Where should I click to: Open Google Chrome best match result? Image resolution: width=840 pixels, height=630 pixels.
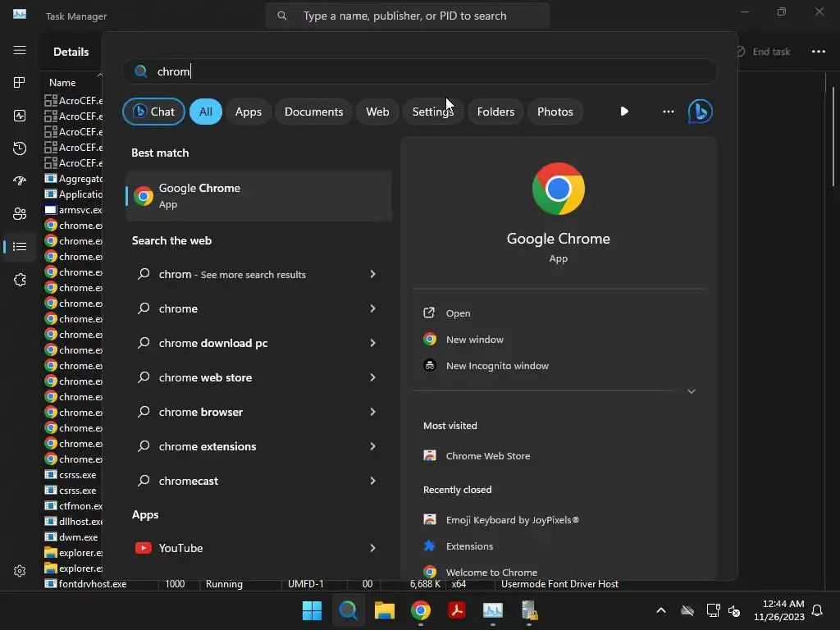coord(258,195)
